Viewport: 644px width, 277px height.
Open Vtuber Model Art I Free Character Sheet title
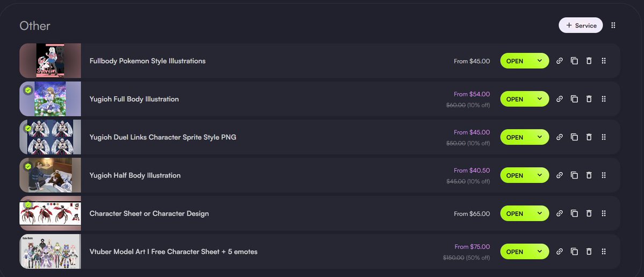(173, 252)
